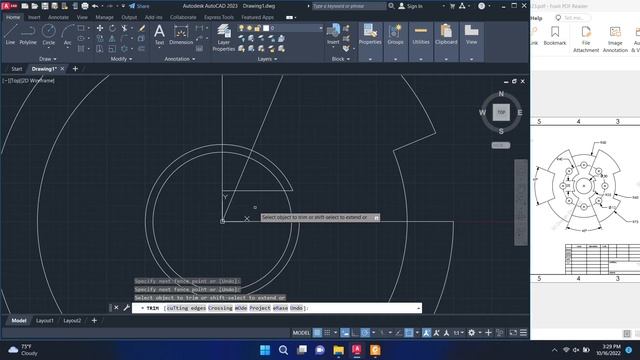Toggle layer 0 lock icon
640x360 pixels.
pyautogui.click(x=257, y=28)
